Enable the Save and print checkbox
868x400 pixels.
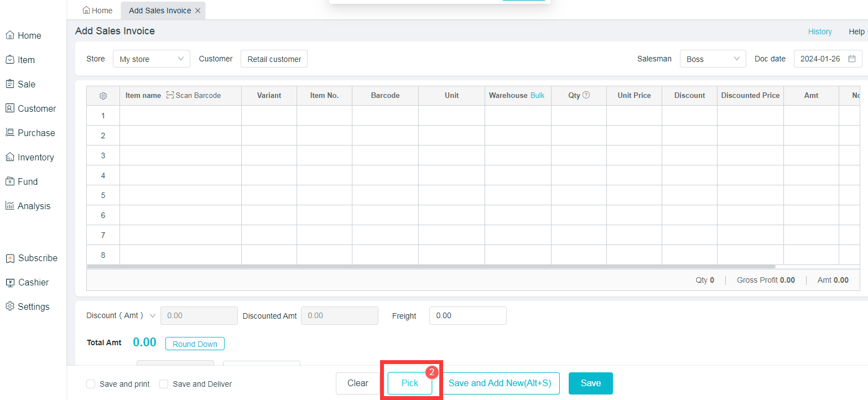(91, 384)
